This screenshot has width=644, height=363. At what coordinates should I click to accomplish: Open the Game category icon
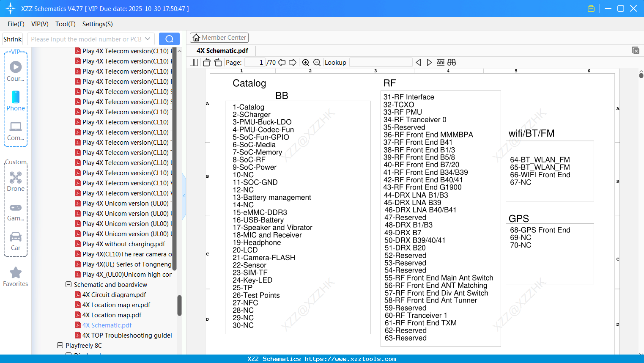click(x=16, y=212)
